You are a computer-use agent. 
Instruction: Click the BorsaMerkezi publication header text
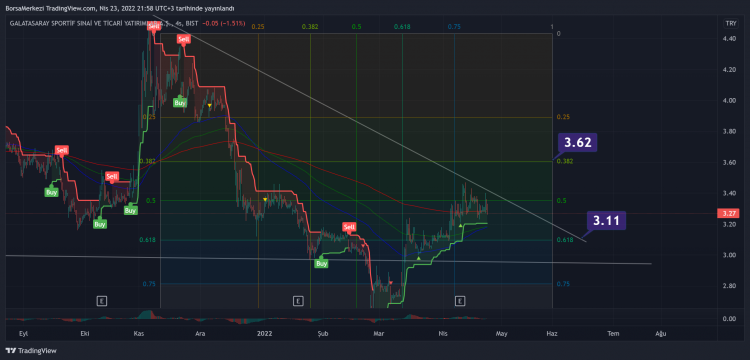pyautogui.click(x=120, y=9)
